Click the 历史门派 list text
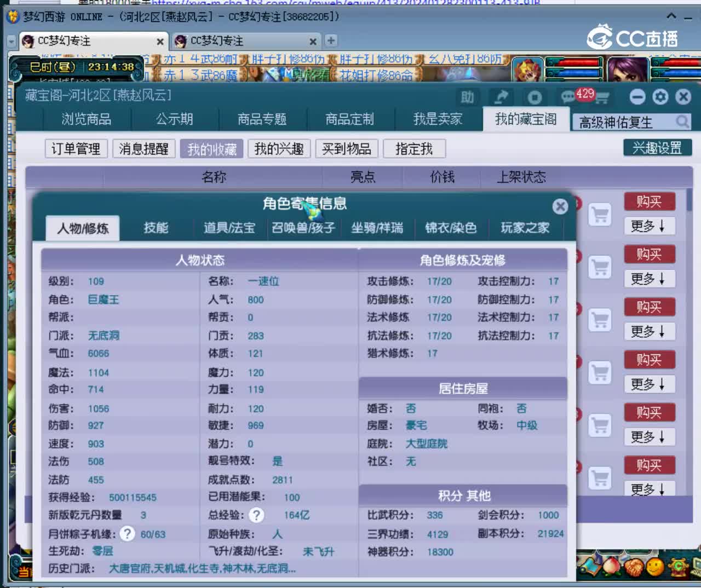Screen dimensions: 701x588 click(203, 569)
